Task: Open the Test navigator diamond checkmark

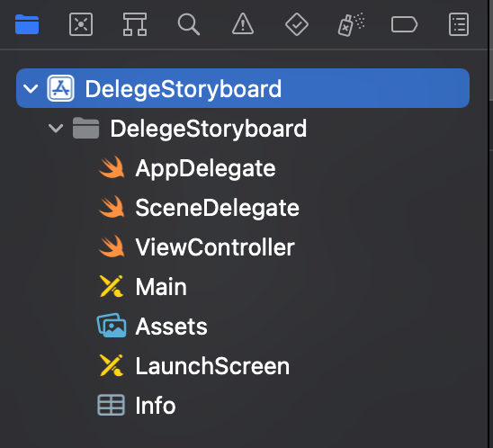Action: tap(297, 24)
